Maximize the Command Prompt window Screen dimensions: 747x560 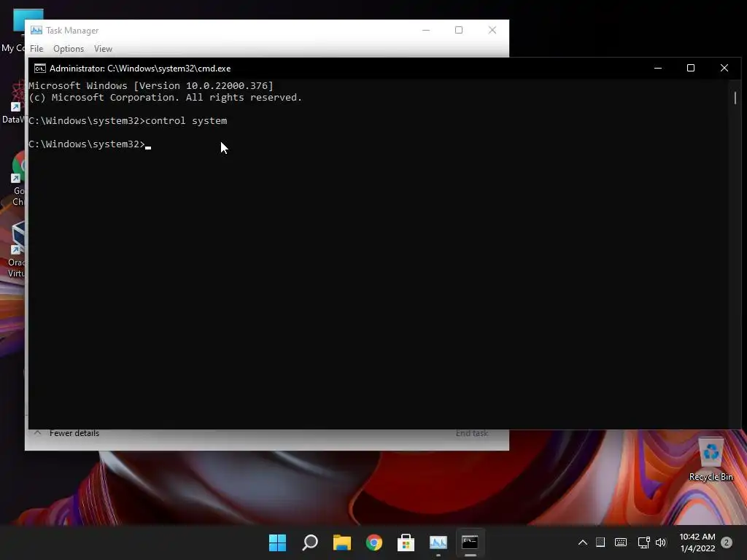point(691,68)
